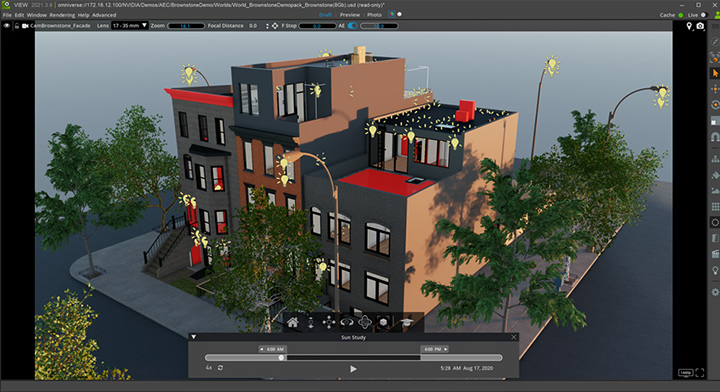Adjust the Focal Distance stepper arrows
The image size is (720, 392).
(x=267, y=26)
